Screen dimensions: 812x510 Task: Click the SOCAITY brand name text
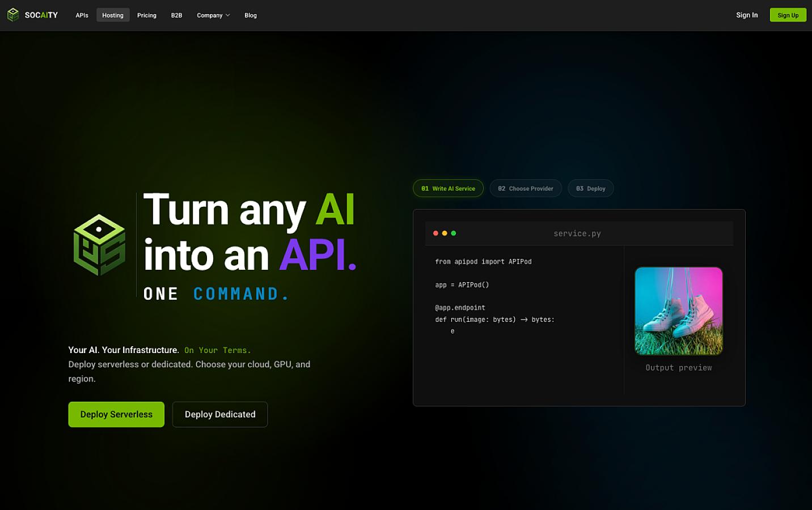[41, 15]
